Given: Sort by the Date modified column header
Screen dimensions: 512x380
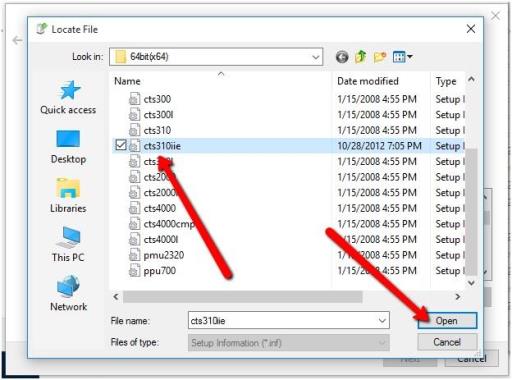Looking at the screenshot, I should click(368, 81).
